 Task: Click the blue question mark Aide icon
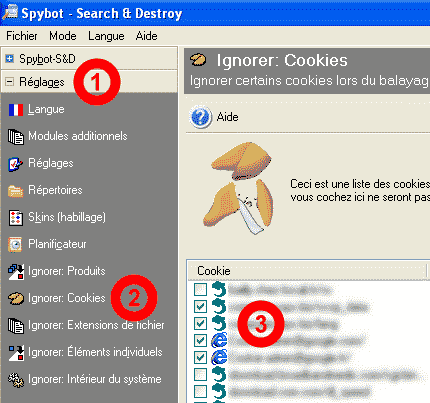pos(200,117)
